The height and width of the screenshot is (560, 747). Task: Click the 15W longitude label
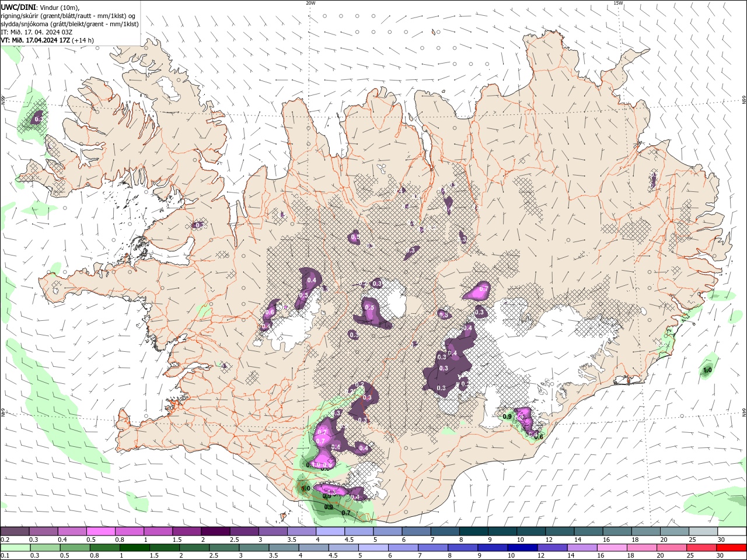tap(619, 3)
